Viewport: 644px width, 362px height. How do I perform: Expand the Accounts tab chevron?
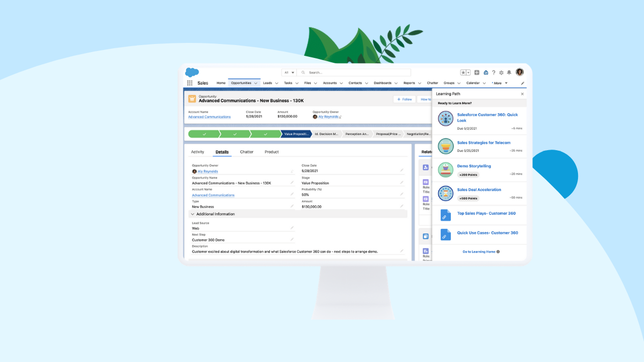[341, 83]
